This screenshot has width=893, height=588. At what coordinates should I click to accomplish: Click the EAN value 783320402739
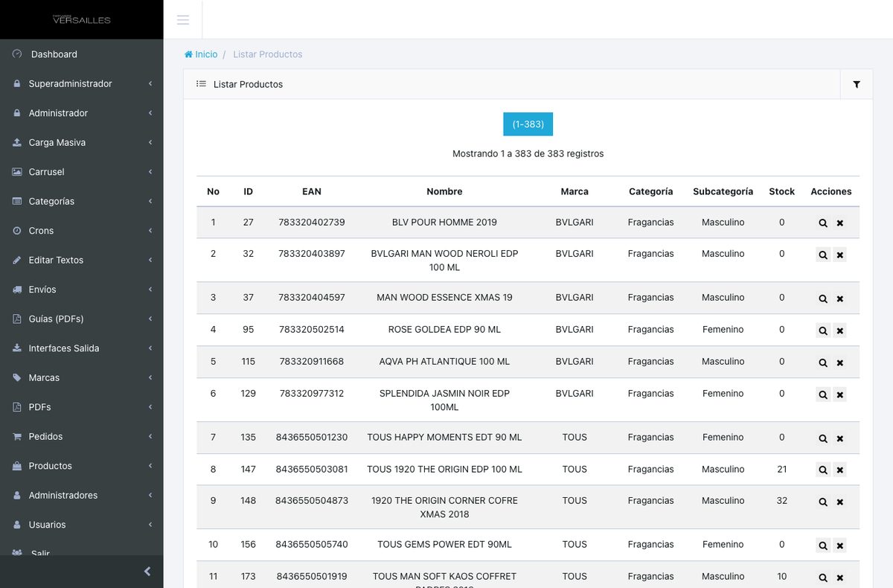312,222
